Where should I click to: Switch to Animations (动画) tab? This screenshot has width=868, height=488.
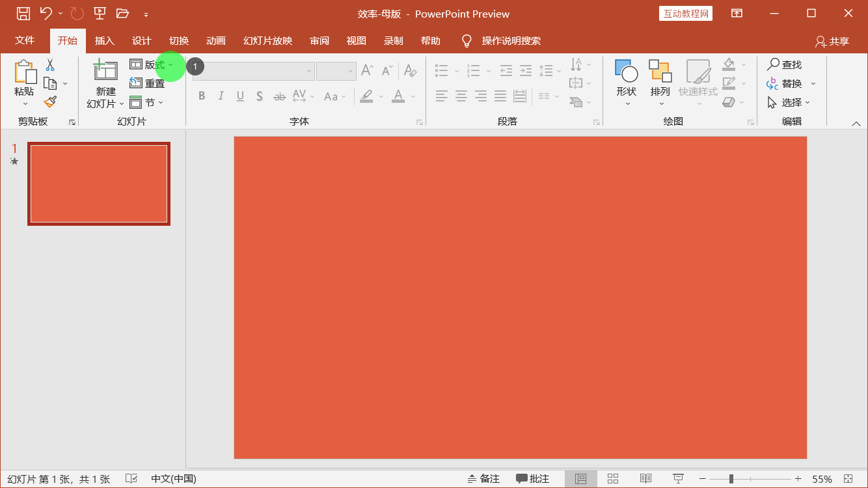pyautogui.click(x=215, y=40)
